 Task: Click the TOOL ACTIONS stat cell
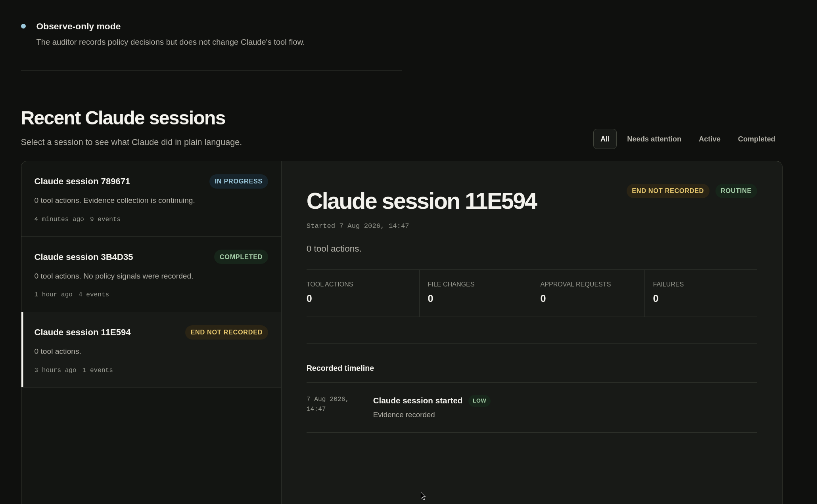pyautogui.click(x=362, y=293)
